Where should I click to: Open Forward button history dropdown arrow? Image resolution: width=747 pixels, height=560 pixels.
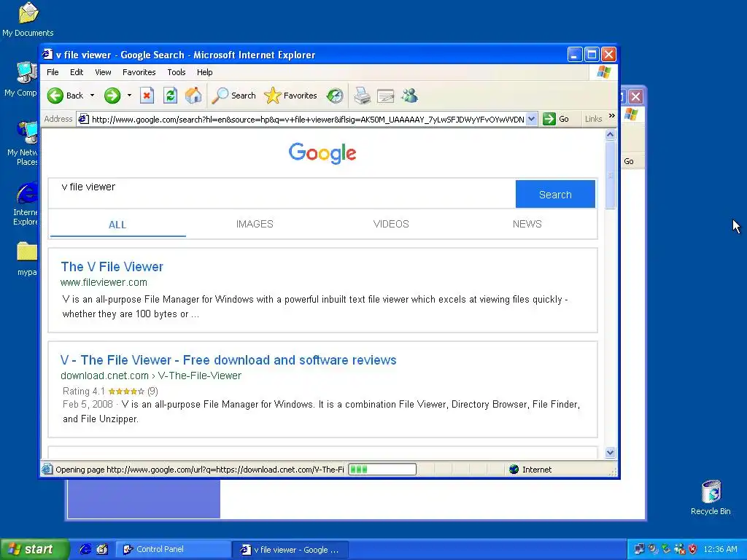[x=129, y=96]
